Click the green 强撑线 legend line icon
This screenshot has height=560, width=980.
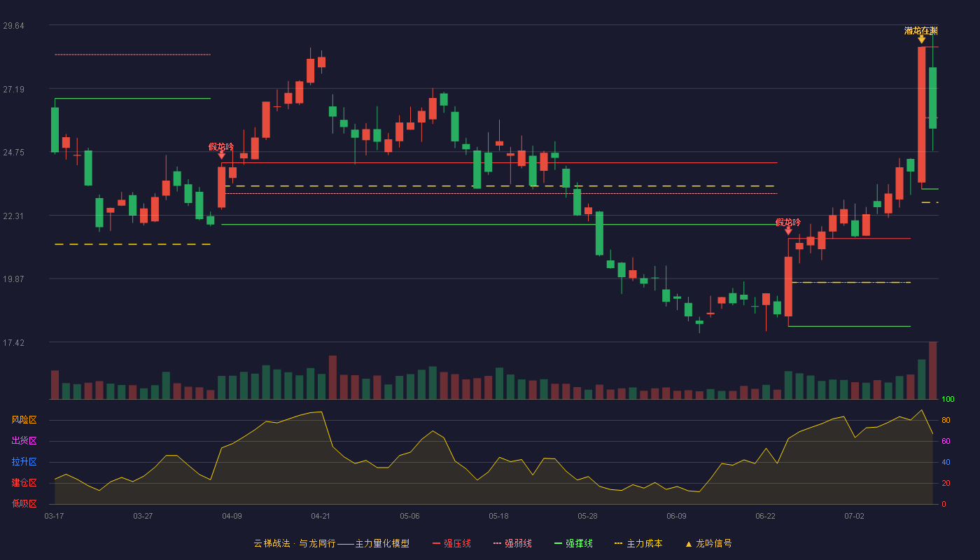pyautogui.click(x=558, y=543)
